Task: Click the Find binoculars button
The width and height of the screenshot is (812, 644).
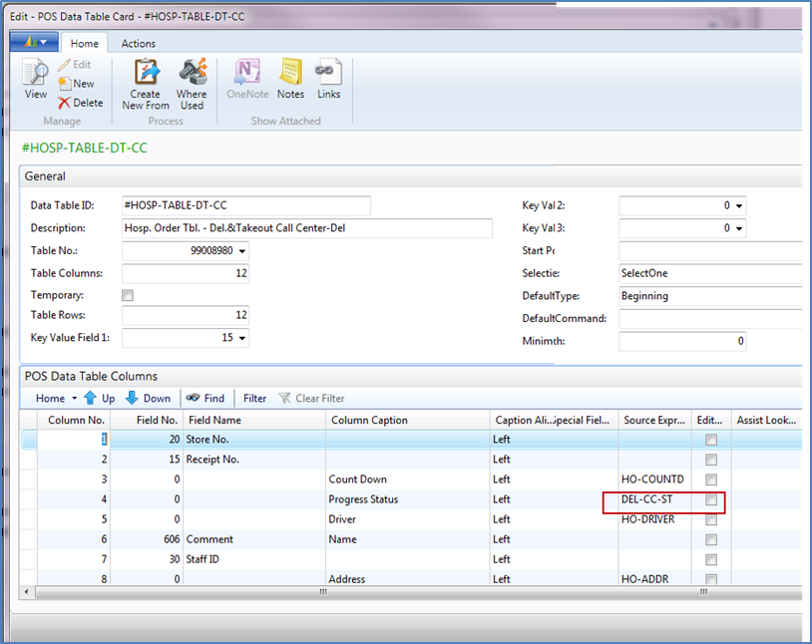Action: click(x=204, y=398)
